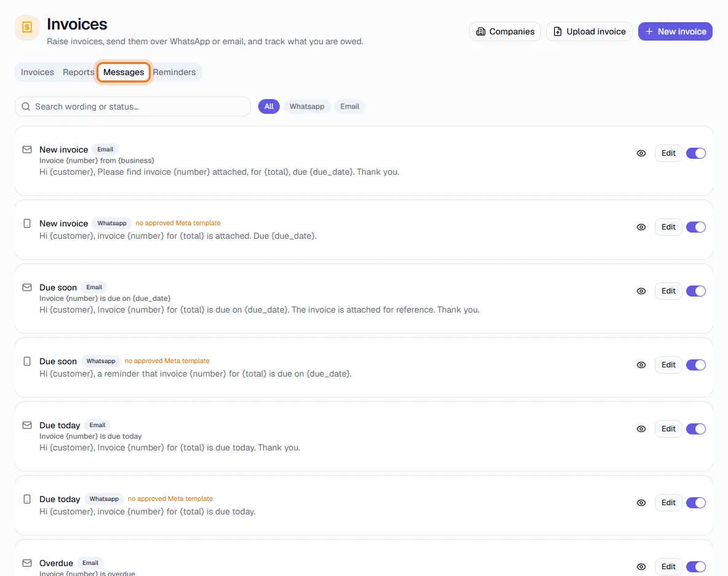Click the envelope icon for Overdue Email
This screenshot has height=576, width=728.
(27, 564)
